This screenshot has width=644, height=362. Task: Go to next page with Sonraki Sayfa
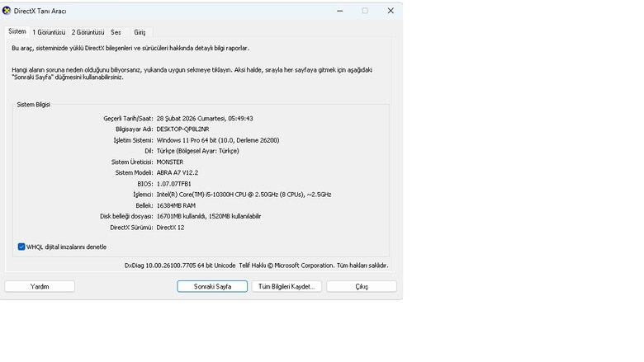tap(212, 286)
